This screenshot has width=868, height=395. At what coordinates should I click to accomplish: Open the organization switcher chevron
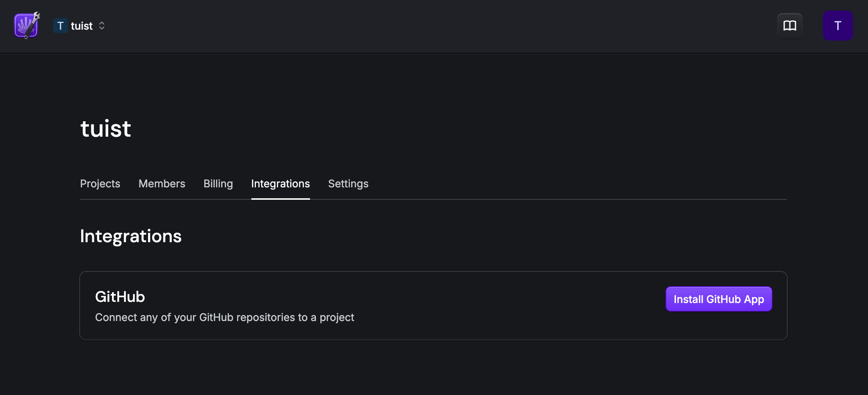click(102, 26)
